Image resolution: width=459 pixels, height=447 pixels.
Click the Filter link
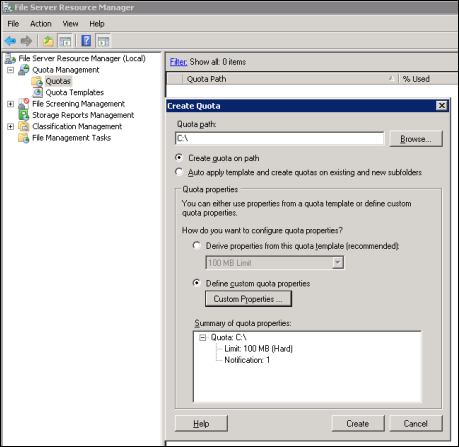[178, 62]
